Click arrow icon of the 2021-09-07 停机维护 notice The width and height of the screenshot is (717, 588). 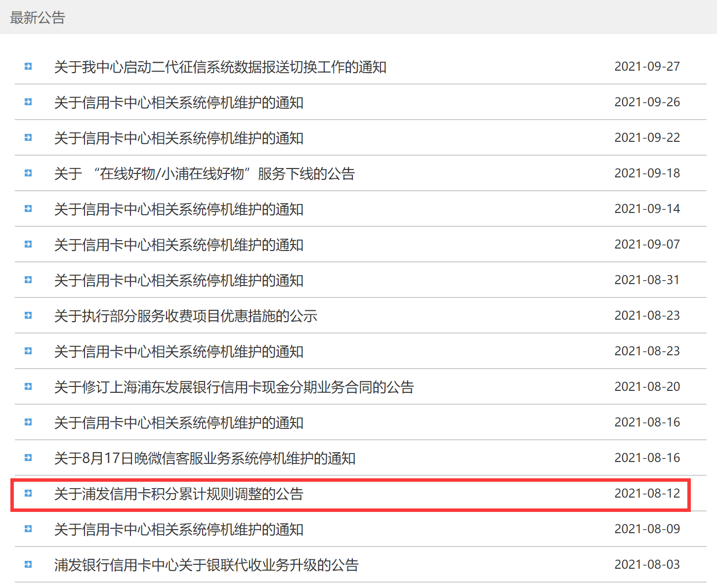coord(28,244)
